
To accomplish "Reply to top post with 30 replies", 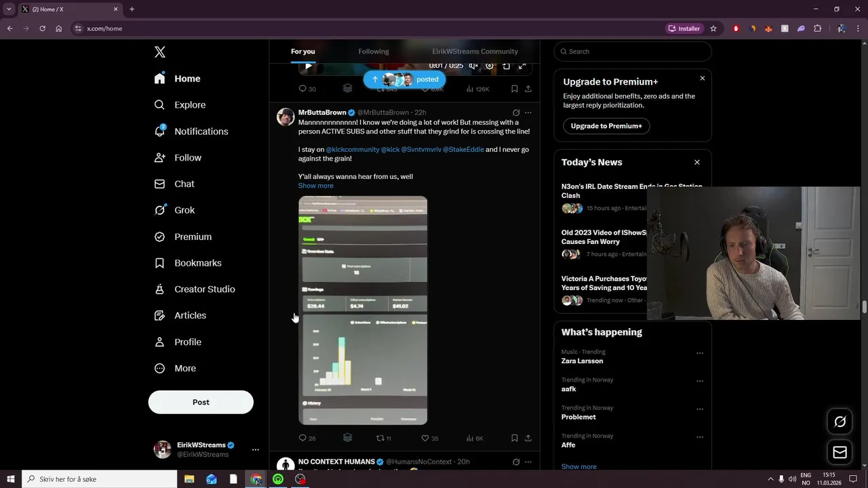I will [307, 89].
